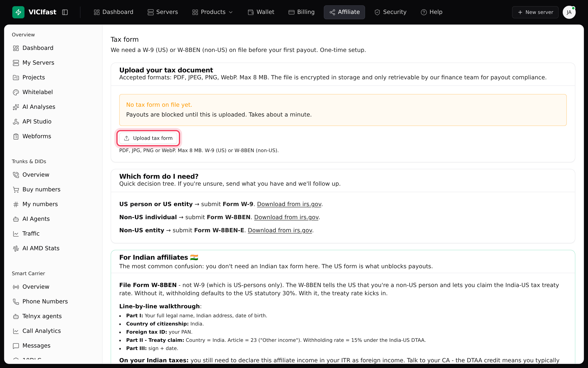The height and width of the screenshot is (368, 588).
Task: Open W-8BEN Download from irs.gov link
Action: (x=286, y=217)
